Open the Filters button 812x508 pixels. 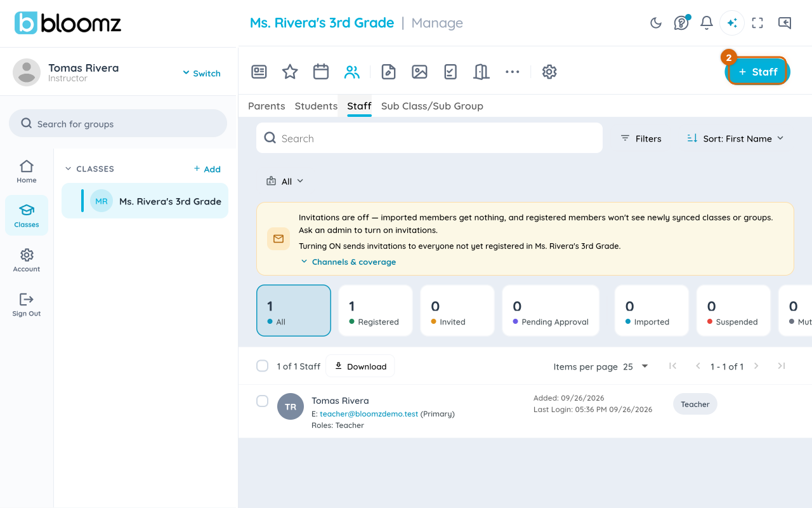pos(641,138)
